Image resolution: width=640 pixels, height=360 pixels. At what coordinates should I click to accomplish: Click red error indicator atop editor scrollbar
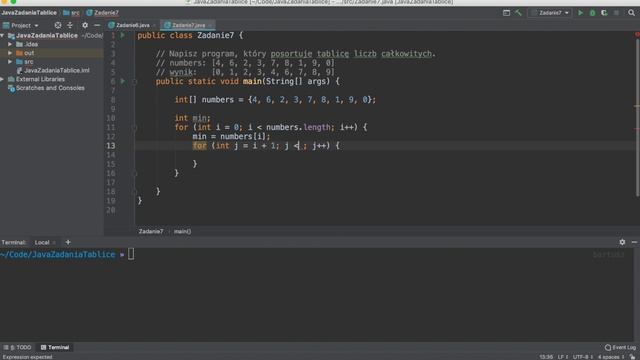tap(637, 34)
